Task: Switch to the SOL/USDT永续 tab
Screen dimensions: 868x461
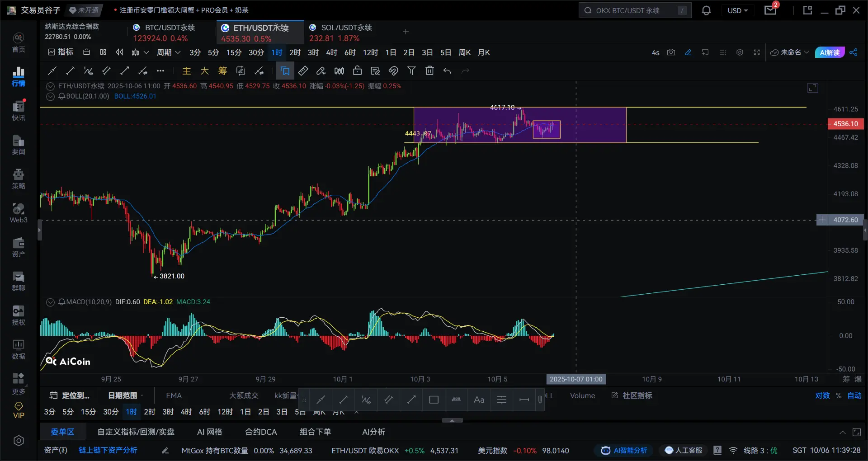Action: (341, 33)
